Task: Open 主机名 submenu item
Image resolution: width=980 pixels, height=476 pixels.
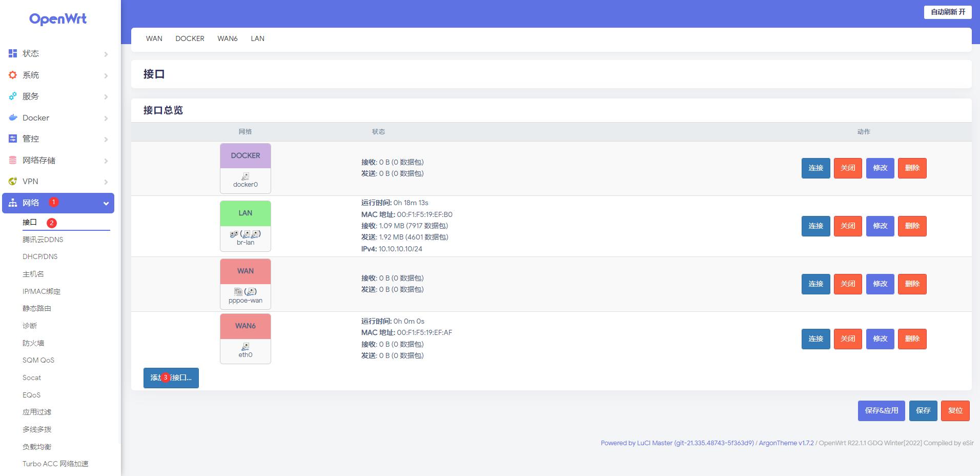Action: click(33, 274)
